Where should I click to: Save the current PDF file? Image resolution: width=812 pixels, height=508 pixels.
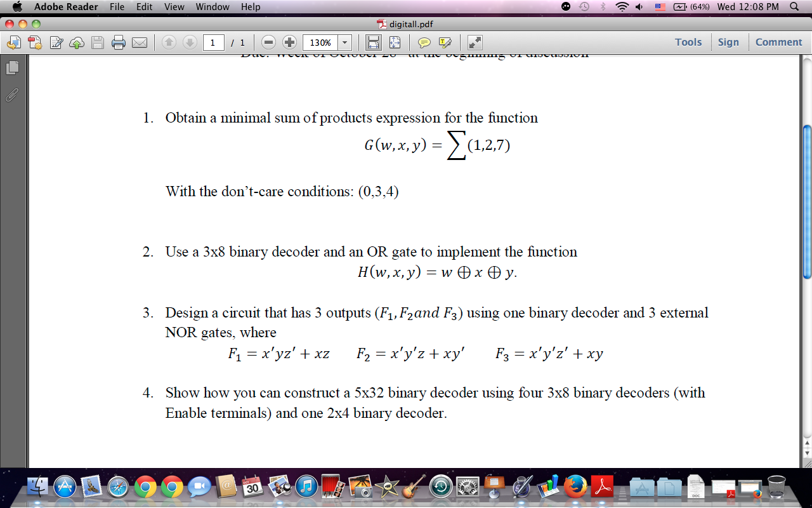(98, 43)
